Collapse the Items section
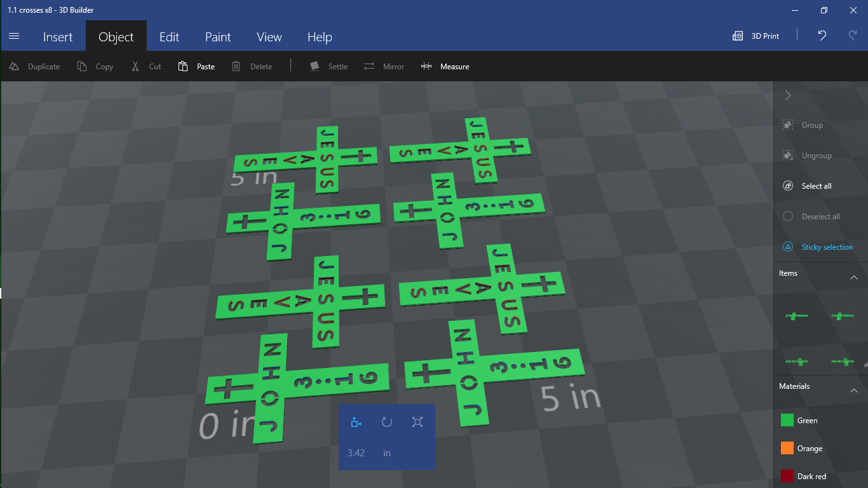 854,278
